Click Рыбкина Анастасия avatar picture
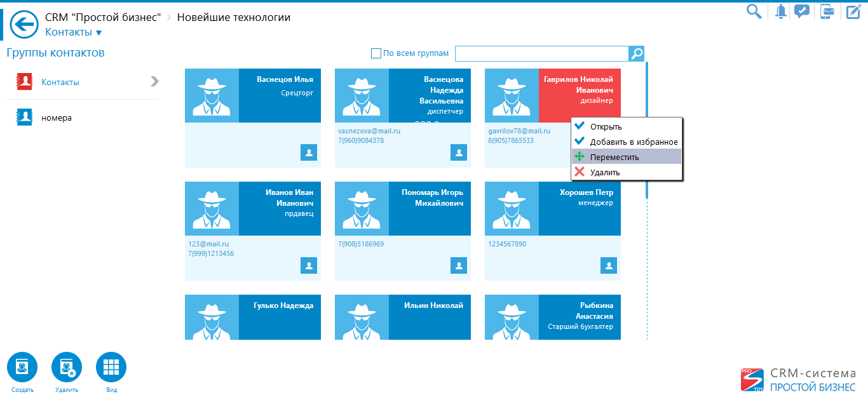Image resolution: width=868 pixels, height=402 pixels. point(512,317)
